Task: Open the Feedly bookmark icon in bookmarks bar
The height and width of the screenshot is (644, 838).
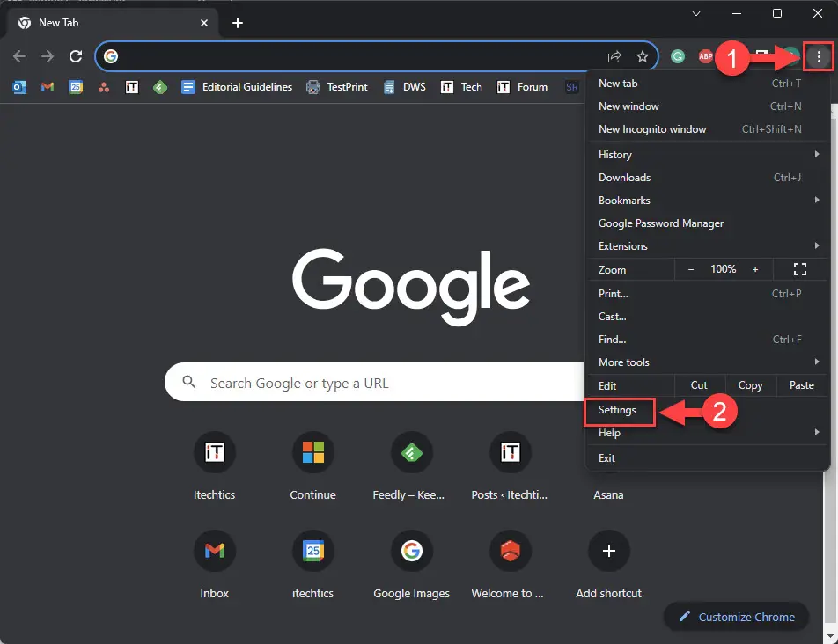Action: point(160,86)
